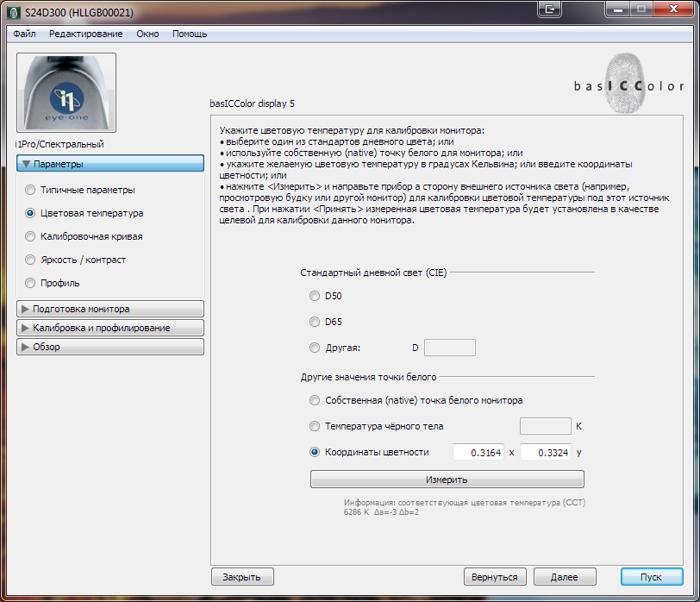Click the 6286 K CCT info text
This screenshot has height=602, width=700.
(x=381, y=512)
